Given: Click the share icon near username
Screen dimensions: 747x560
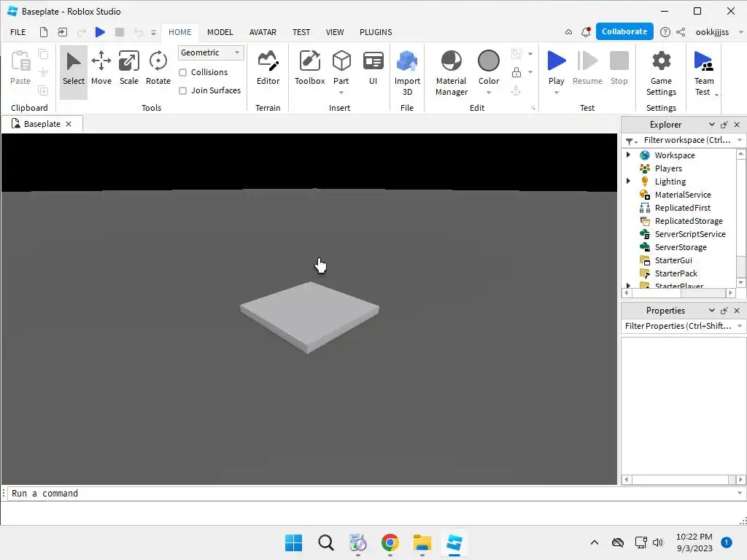Looking at the screenshot, I should (x=681, y=32).
